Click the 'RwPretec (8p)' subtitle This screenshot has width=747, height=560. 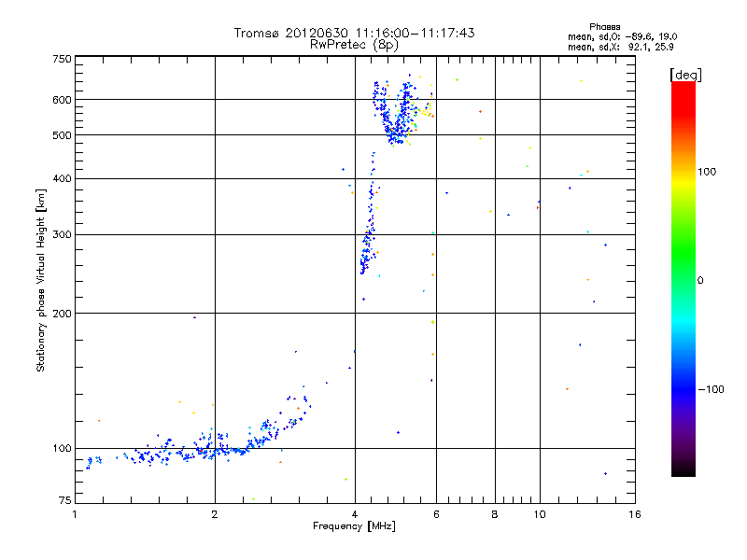point(354,45)
